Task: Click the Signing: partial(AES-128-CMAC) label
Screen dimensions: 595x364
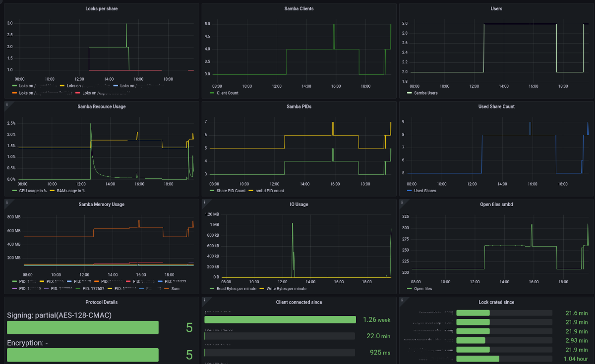Action: click(x=59, y=315)
